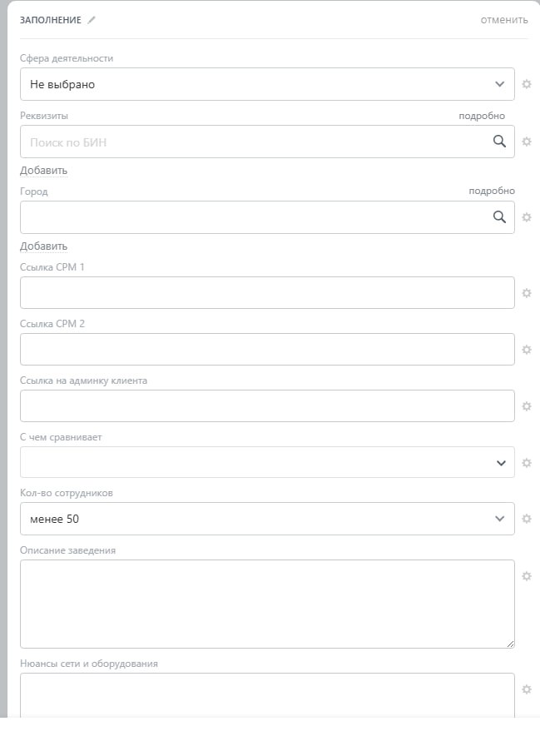540x756 pixels.
Task: Click into the Описание заведения text area
Action: (x=266, y=604)
